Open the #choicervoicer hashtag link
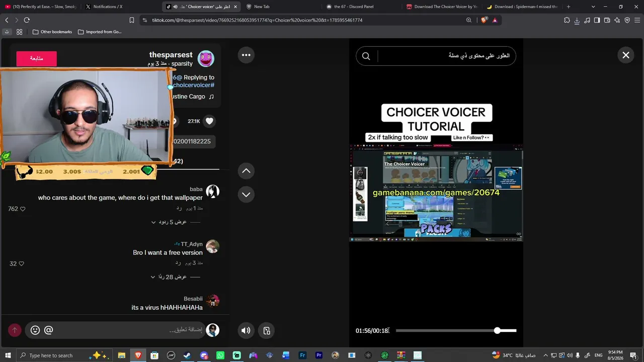 tap(194, 85)
